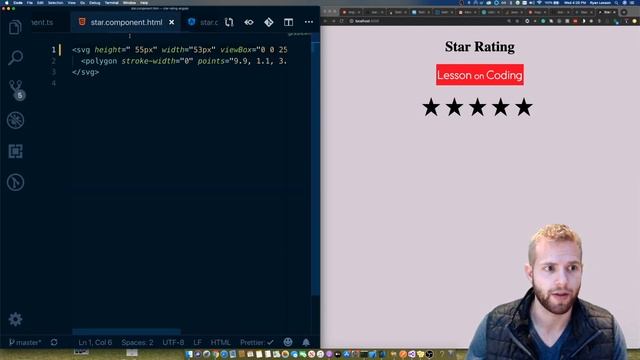
Task: Click the second star in the rating
Action: tap(454, 107)
